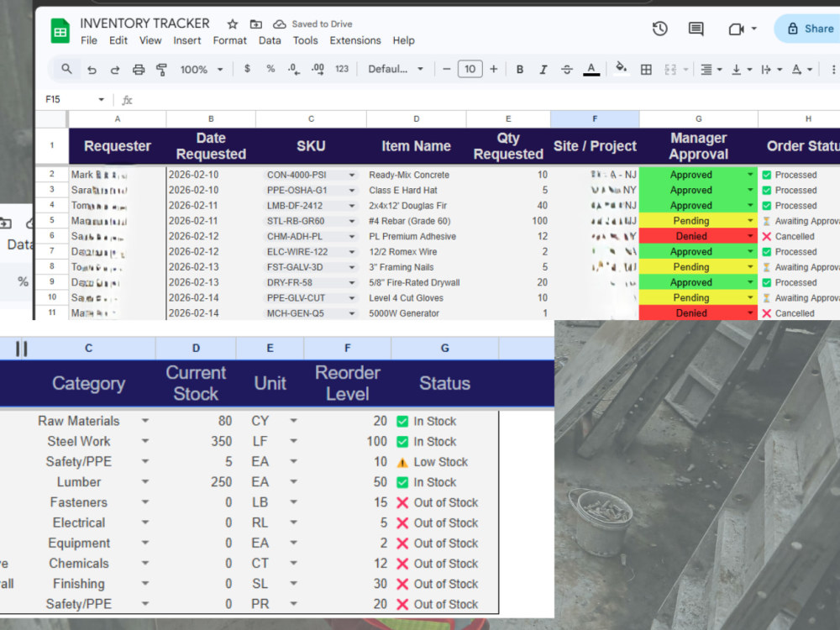Select column F header in top sheet

click(595, 119)
